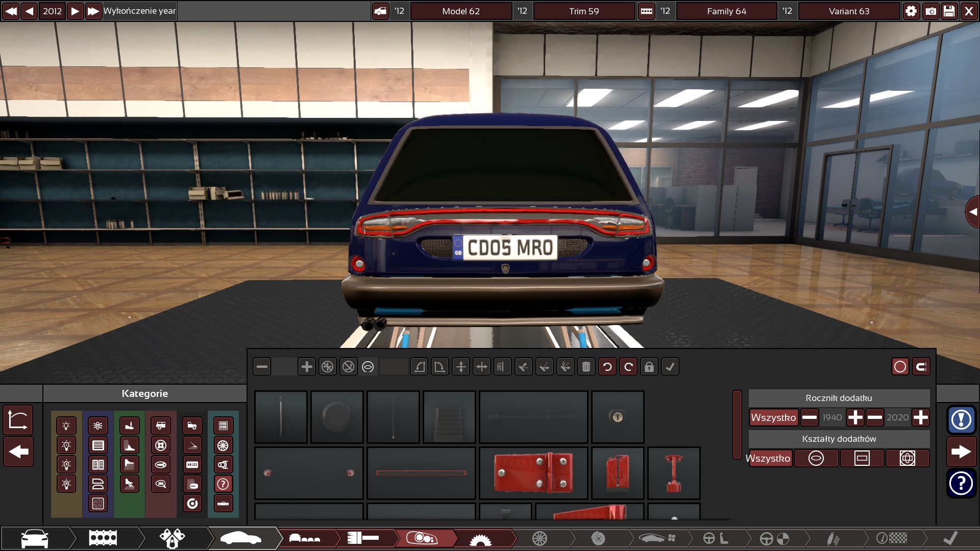Click the axis curve graph button
980x551 pixels.
(x=18, y=420)
